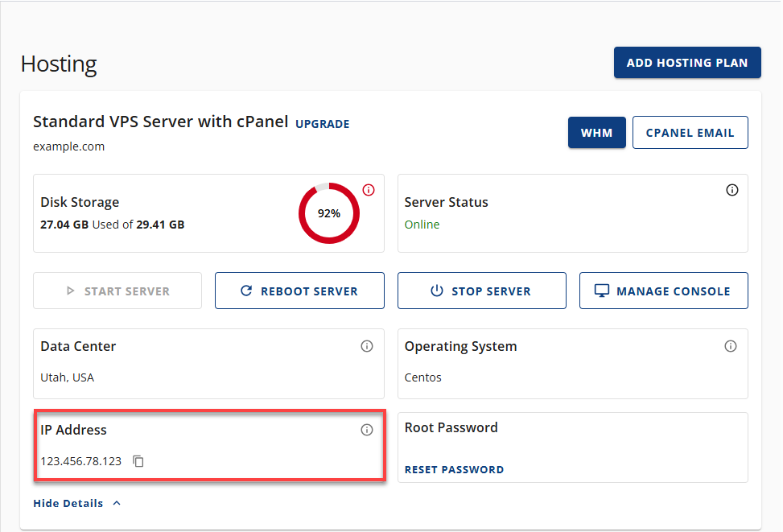
Task: Open WHM from the hosting panel
Action: (597, 132)
